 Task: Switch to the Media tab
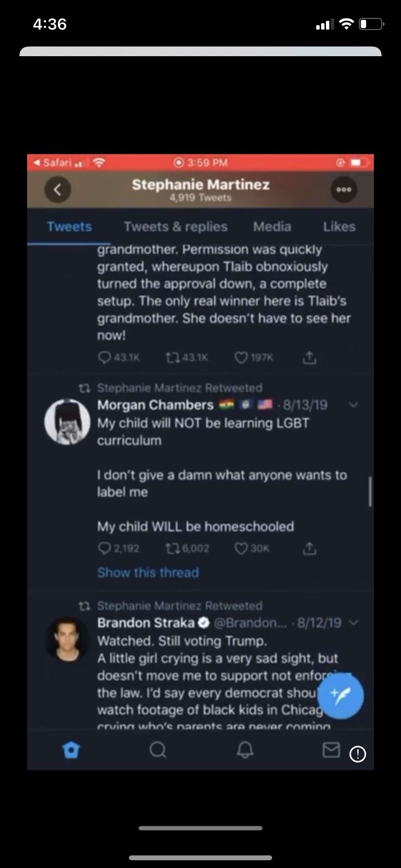point(272,227)
